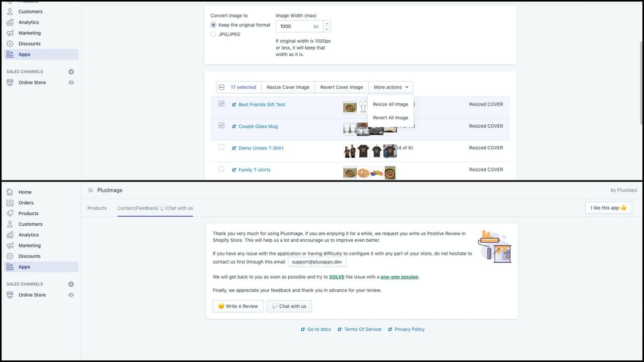Expand the More actions dropdown
The height and width of the screenshot is (362, 644).
pyautogui.click(x=391, y=87)
